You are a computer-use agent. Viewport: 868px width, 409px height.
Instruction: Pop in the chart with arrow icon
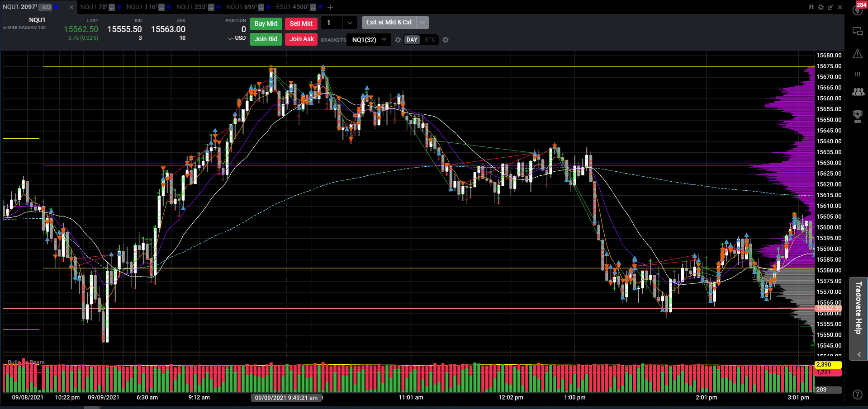pyautogui.click(x=830, y=7)
